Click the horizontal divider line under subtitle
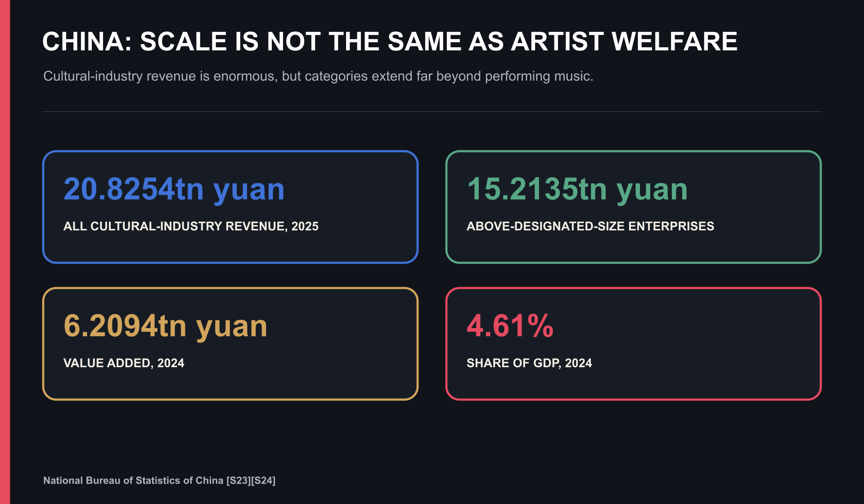 (x=432, y=111)
